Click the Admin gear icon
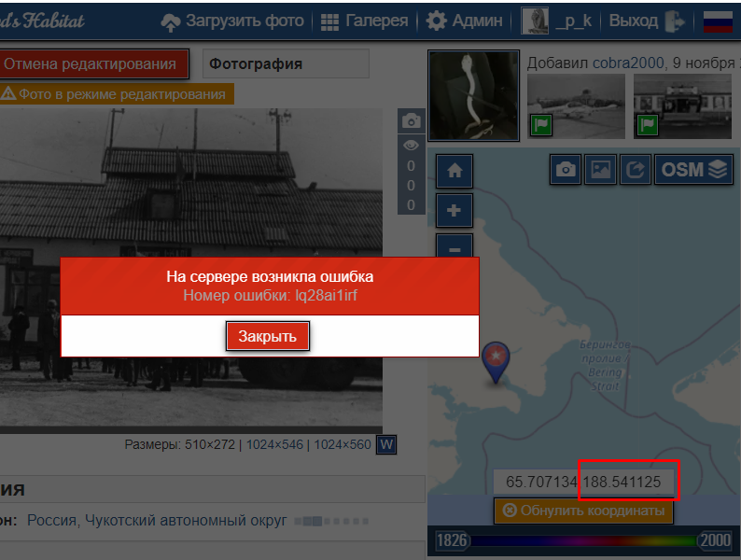The height and width of the screenshot is (560, 741). tap(436, 21)
